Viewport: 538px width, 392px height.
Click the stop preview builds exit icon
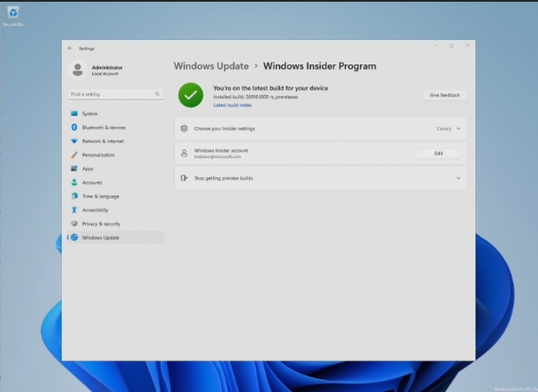point(184,178)
